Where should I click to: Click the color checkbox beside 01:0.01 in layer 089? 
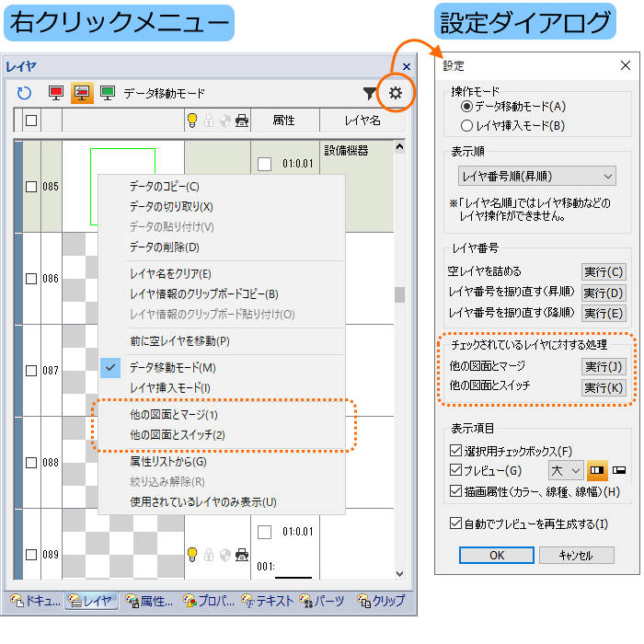[264, 533]
